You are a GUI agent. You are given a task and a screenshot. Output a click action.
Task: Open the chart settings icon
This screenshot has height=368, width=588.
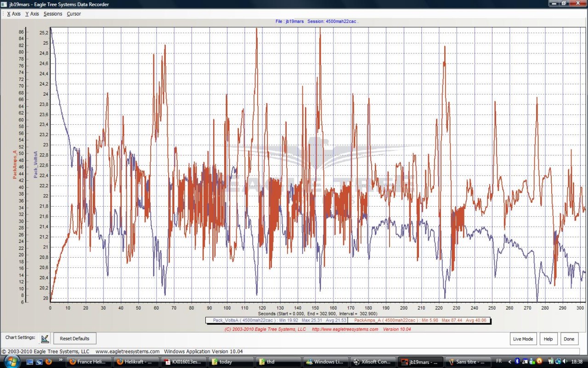click(x=45, y=339)
